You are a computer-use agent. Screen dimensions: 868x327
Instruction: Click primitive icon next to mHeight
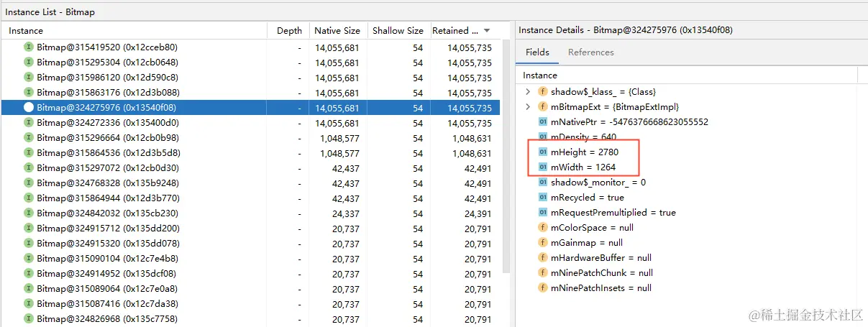pos(543,152)
